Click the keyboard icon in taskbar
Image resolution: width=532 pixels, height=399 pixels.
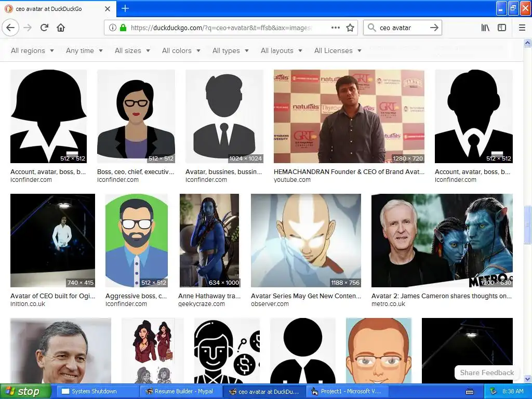pos(470,392)
